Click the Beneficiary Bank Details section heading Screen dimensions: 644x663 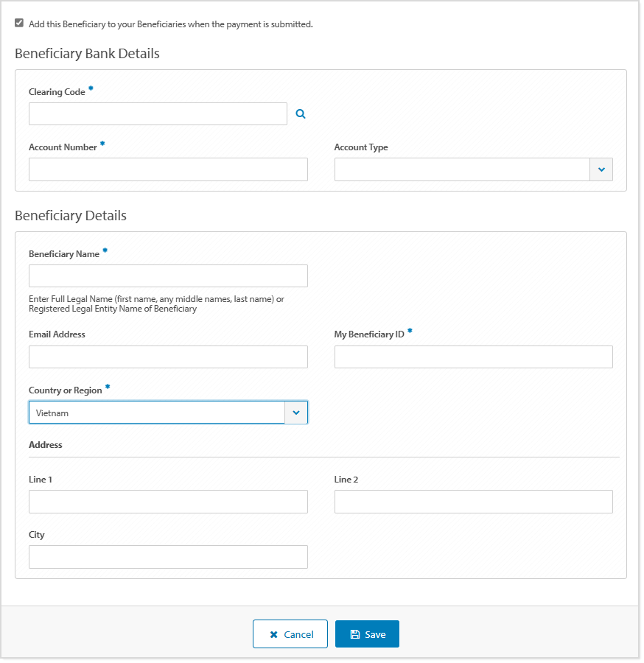pyautogui.click(x=87, y=53)
